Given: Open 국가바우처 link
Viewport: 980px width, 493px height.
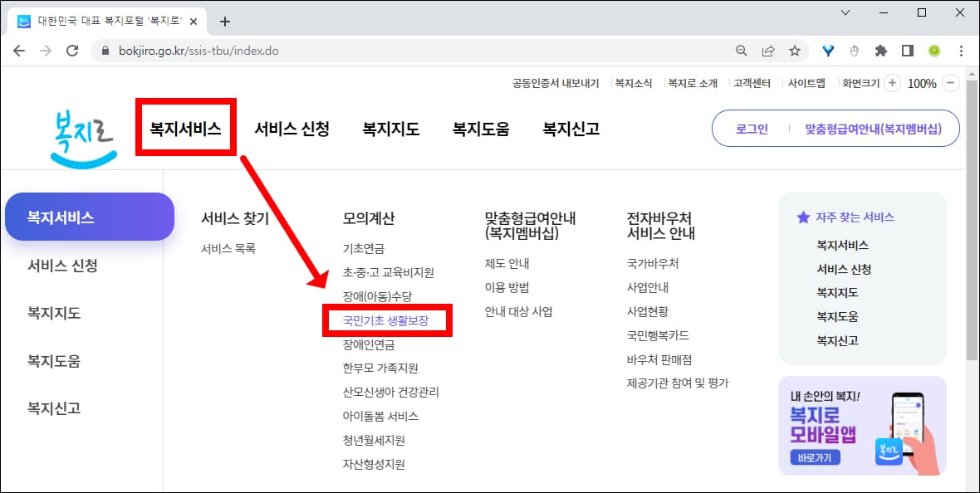Looking at the screenshot, I should [x=653, y=264].
